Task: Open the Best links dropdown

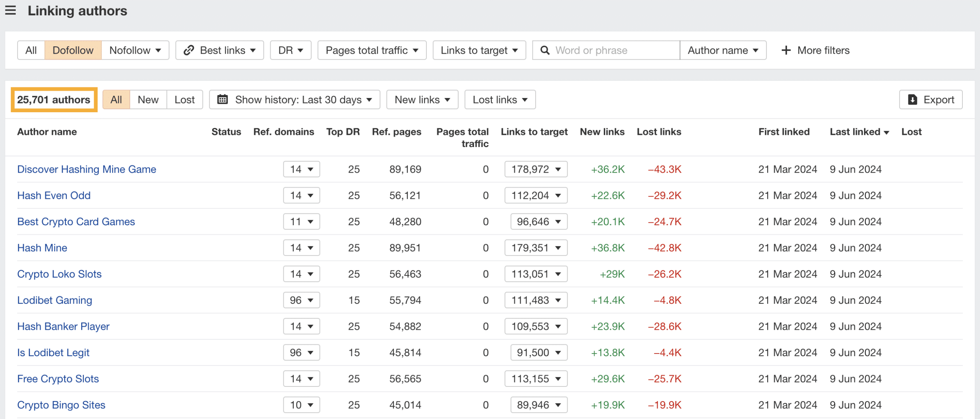Action: point(220,50)
